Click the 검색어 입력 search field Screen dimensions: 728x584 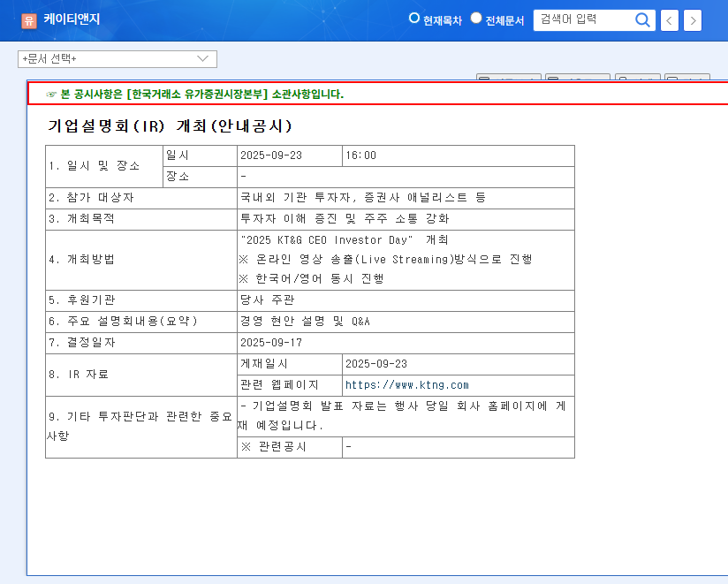click(584, 20)
